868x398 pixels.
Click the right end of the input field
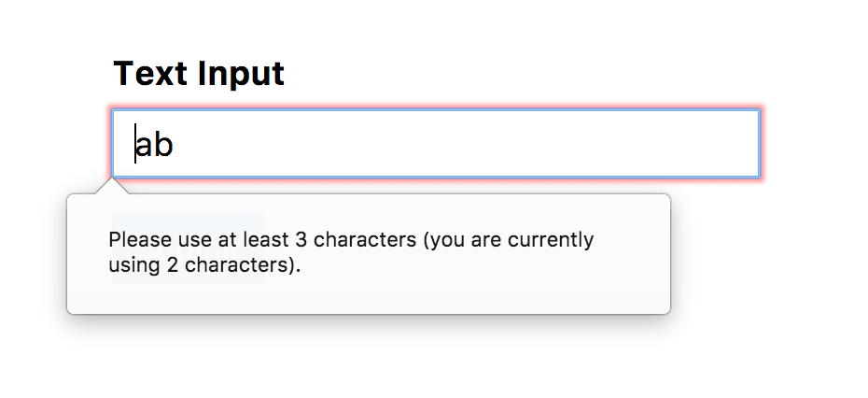pyautogui.click(x=742, y=144)
